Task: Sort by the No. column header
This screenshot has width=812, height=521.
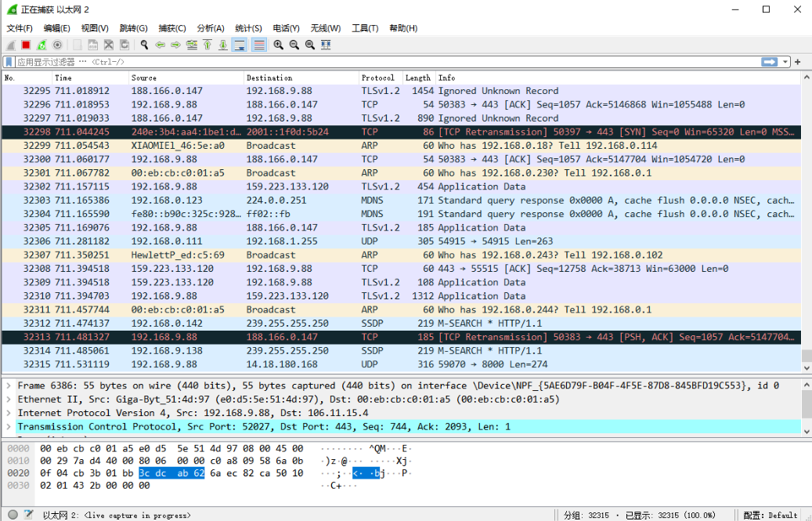Action: click(27, 78)
